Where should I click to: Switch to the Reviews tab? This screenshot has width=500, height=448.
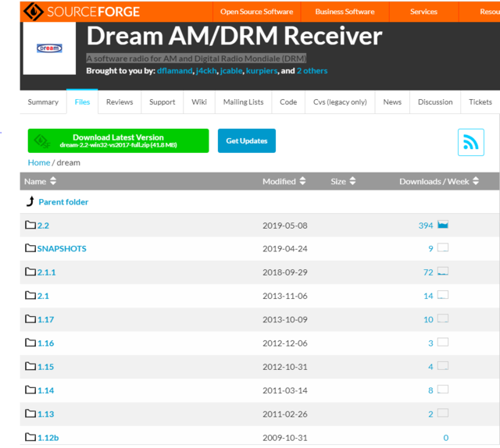[120, 102]
